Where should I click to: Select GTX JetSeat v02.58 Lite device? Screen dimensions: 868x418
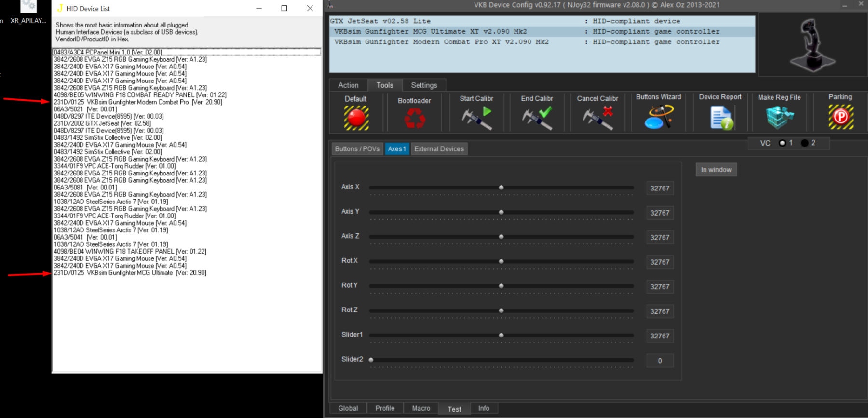542,21
